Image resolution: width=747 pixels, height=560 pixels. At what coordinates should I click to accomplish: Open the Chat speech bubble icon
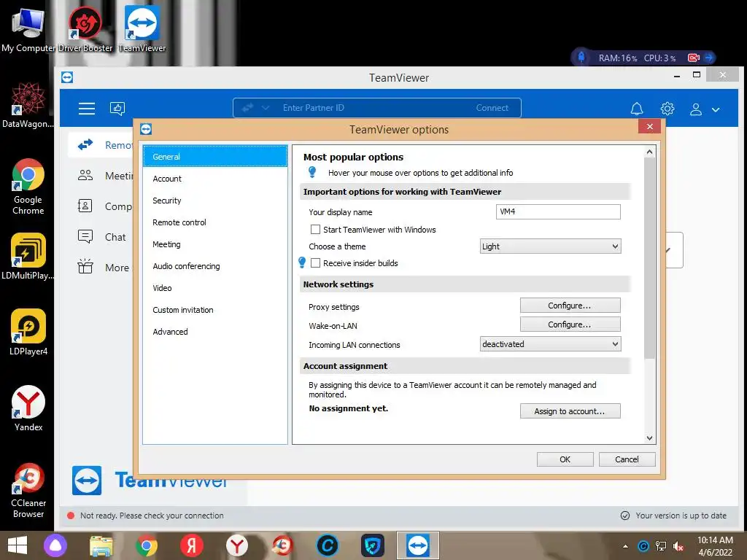click(85, 236)
